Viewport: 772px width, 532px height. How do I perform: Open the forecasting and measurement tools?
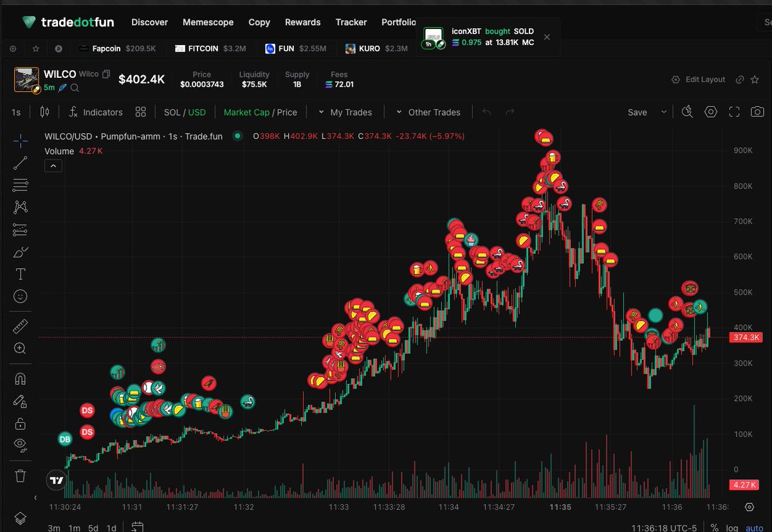pyautogui.click(x=20, y=230)
